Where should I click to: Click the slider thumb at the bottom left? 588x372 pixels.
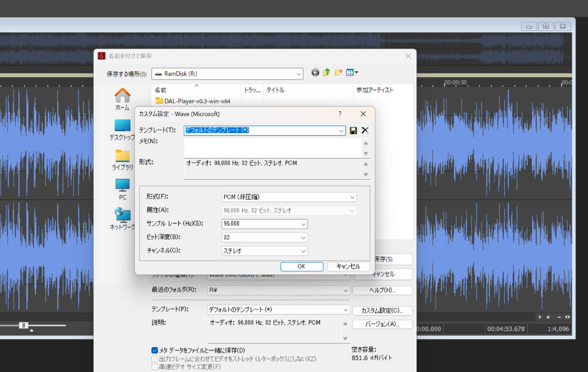tap(24, 325)
